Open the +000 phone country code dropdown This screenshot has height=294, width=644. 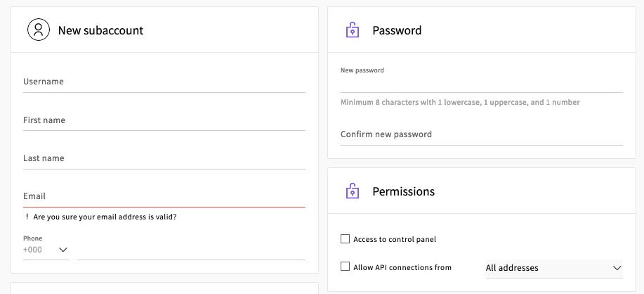tap(46, 250)
